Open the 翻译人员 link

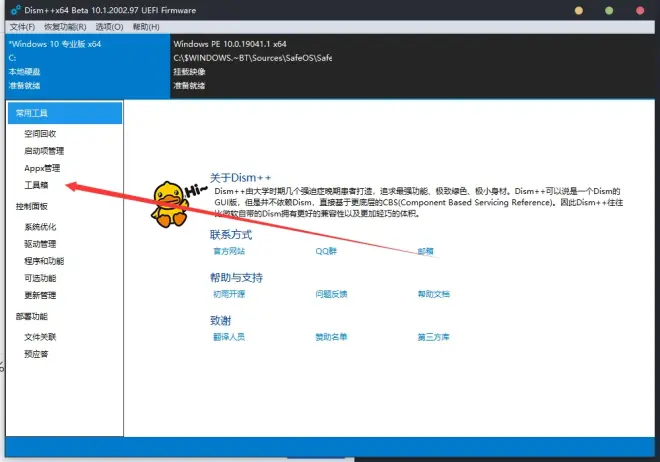click(x=229, y=337)
